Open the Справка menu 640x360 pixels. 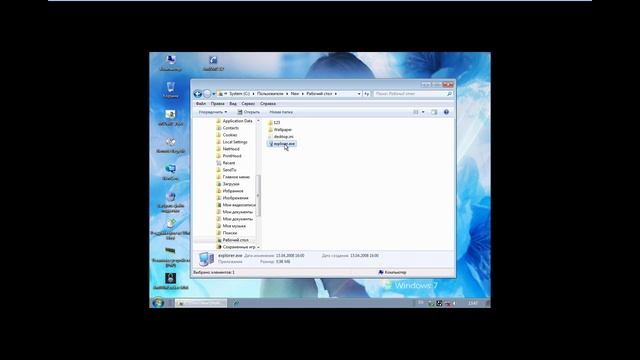(x=268, y=104)
